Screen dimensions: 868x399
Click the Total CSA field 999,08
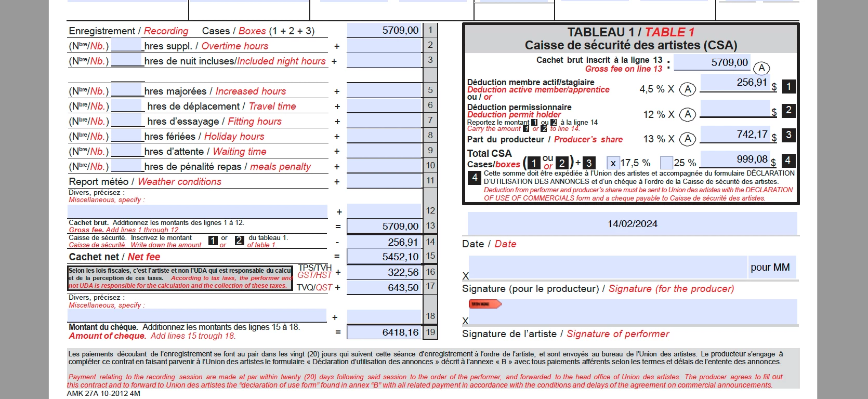[x=735, y=159]
